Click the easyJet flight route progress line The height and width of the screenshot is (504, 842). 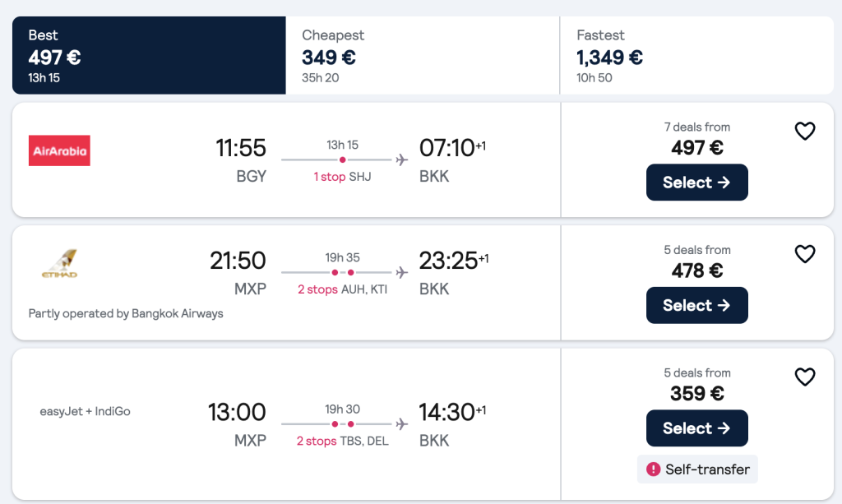(335, 423)
